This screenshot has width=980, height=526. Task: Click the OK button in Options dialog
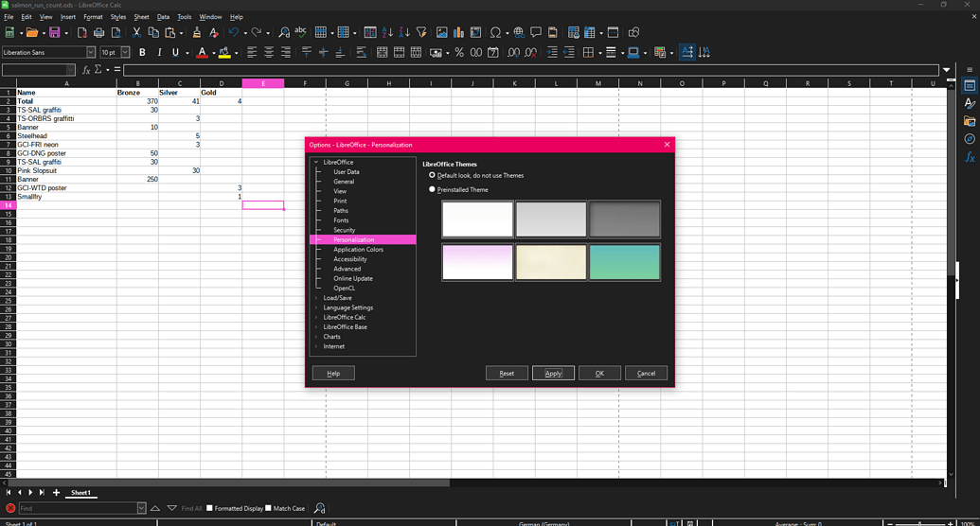click(x=599, y=373)
